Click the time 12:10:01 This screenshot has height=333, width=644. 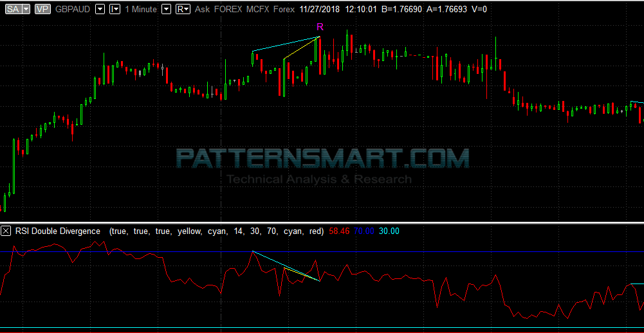pos(362,9)
